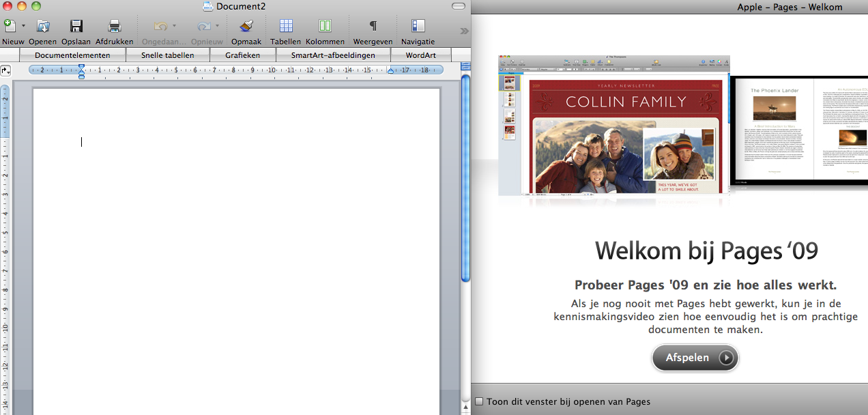The width and height of the screenshot is (868, 415).
Task: Save document with Opslaan icon
Action: click(x=76, y=26)
